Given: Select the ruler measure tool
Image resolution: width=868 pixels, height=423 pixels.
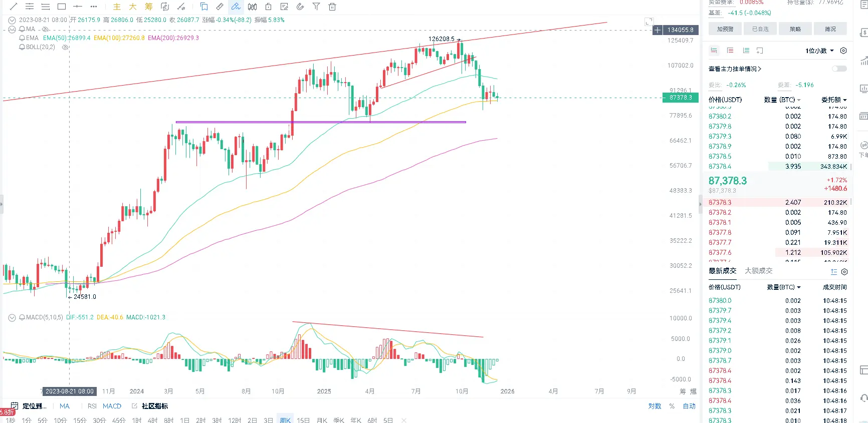Looking at the screenshot, I should pos(220,7).
